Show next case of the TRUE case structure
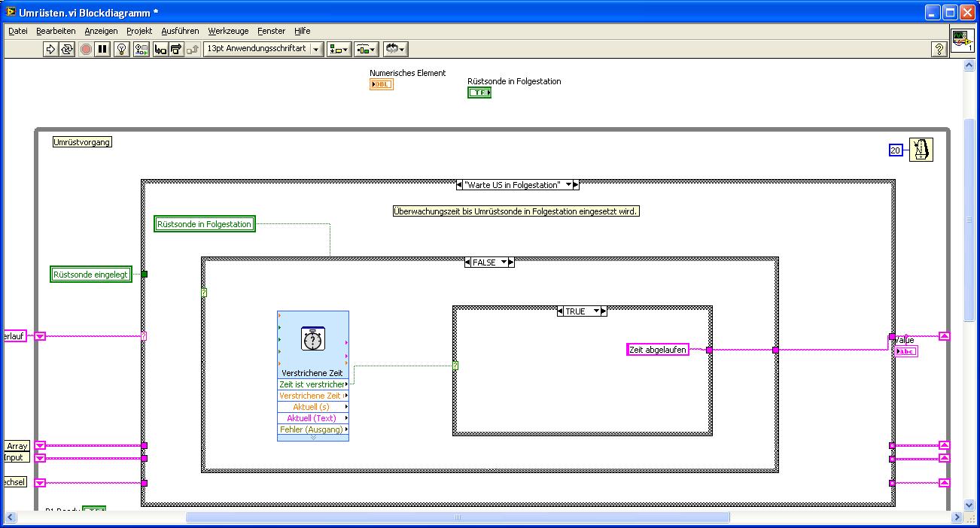The width and height of the screenshot is (980, 528). pyautogui.click(x=604, y=311)
